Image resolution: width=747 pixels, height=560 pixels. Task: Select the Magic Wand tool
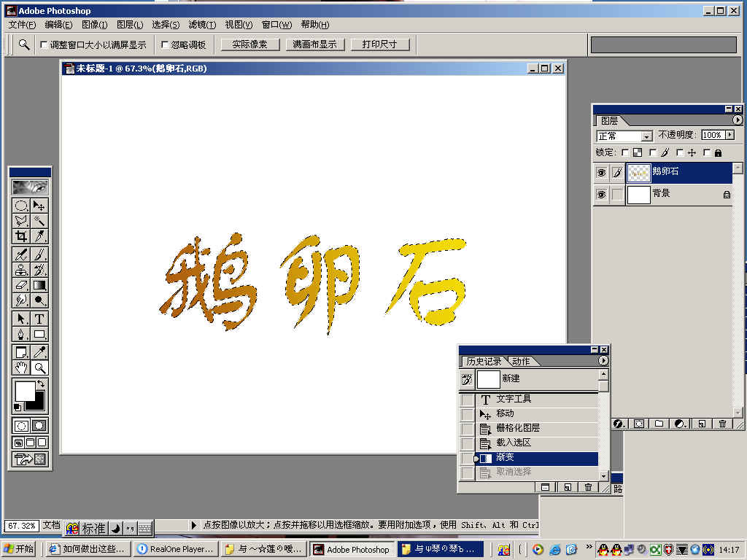(39, 220)
